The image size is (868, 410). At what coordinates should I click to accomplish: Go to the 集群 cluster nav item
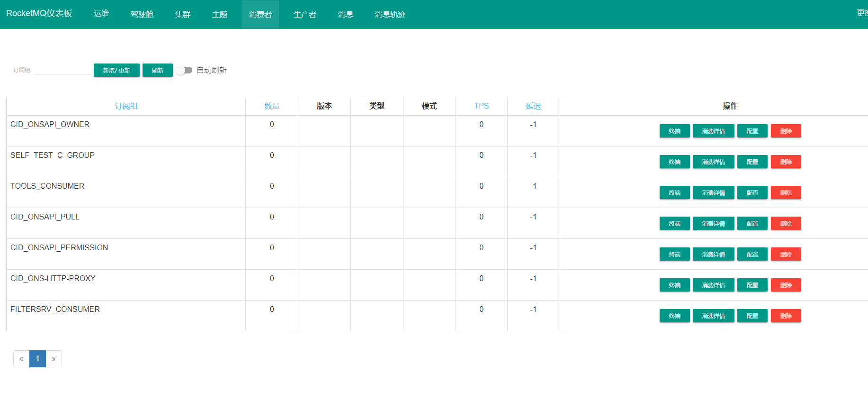pos(183,15)
